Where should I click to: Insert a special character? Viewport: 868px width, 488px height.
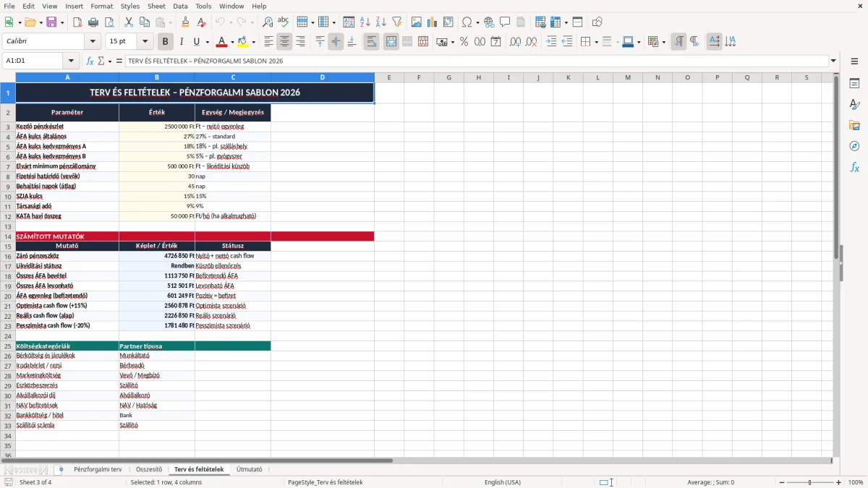tap(466, 22)
